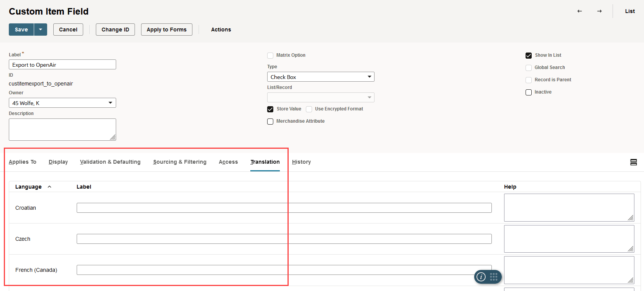Viewport: 644px width, 291px height.
Task: Check Record is Parent checkbox
Action: [529, 80]
